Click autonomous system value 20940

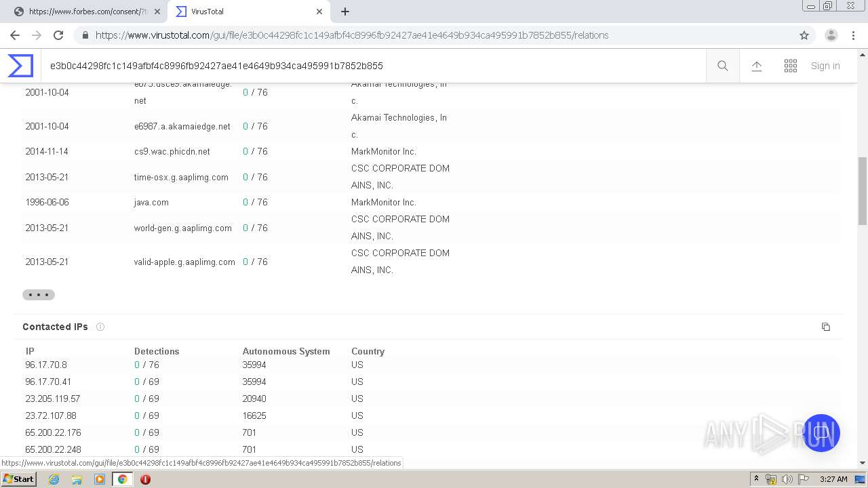point(254,399)
